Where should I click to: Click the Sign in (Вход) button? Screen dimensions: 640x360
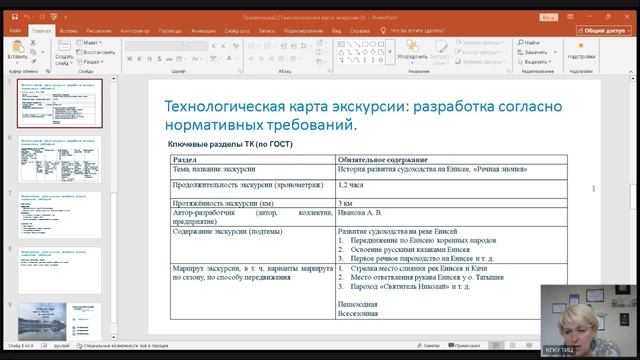point(548,17)
